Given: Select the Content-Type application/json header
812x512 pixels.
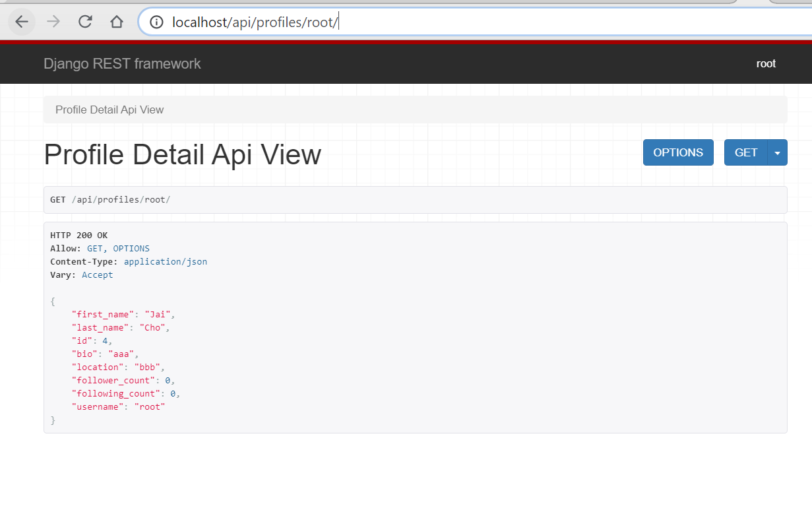Looking at the screenshot, I should click(129, 261).
